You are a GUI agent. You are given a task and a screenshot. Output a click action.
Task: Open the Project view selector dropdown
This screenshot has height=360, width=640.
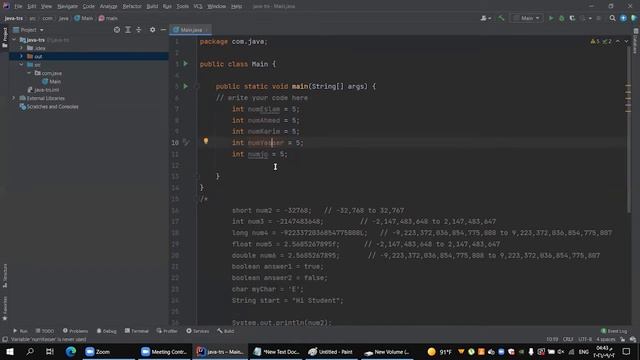click(x=28, y=30)
